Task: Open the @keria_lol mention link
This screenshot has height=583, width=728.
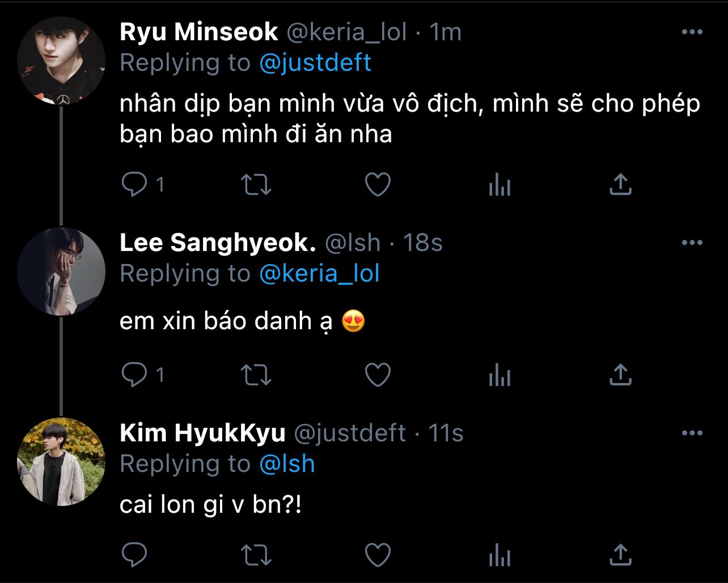Action: click(319, 274)
